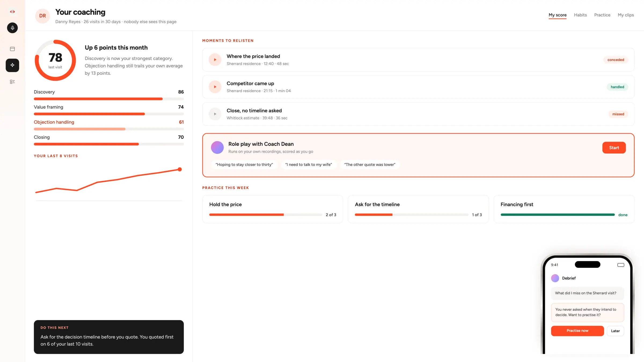Open the microphone recording button
644x362 pixels.
12,28
